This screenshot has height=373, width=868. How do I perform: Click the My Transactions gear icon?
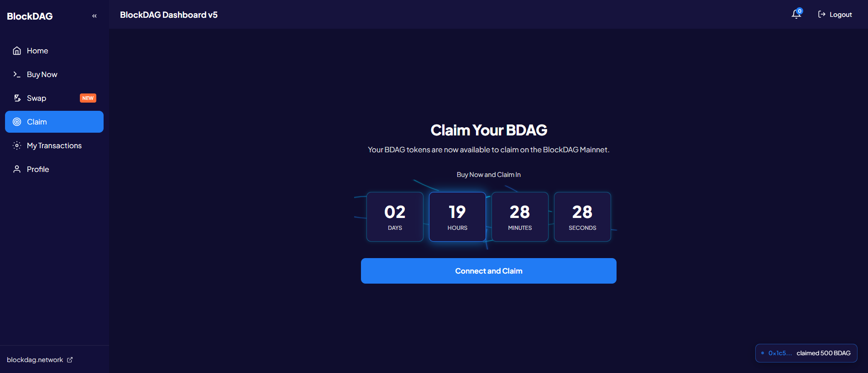17,145
